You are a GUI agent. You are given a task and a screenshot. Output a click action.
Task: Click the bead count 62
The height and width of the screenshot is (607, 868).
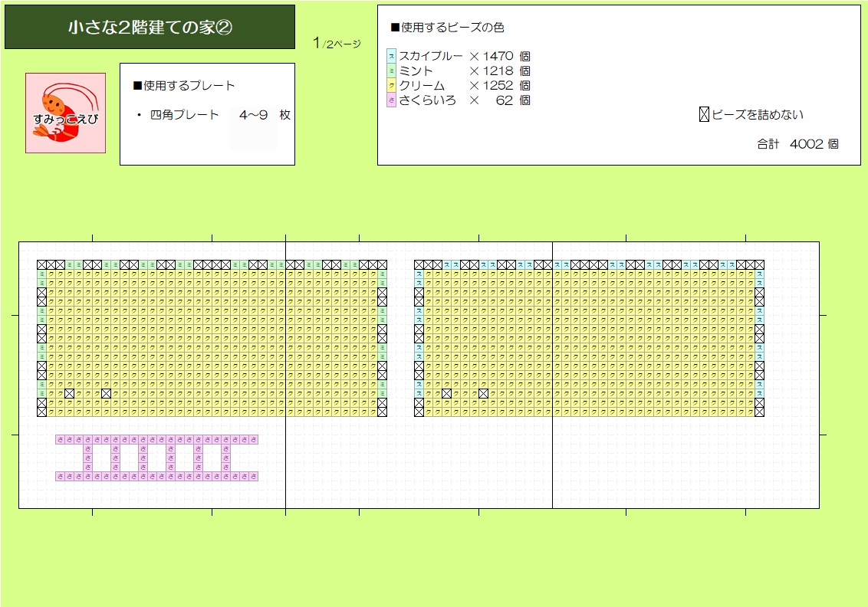505,100
